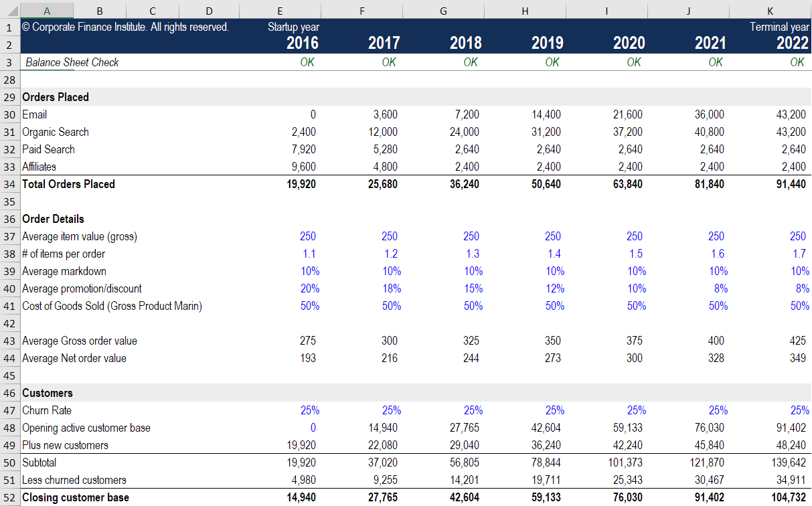Screen dimensions: 812x506
Task: Click row 52 header number
Action: click(x=10, y=497)
